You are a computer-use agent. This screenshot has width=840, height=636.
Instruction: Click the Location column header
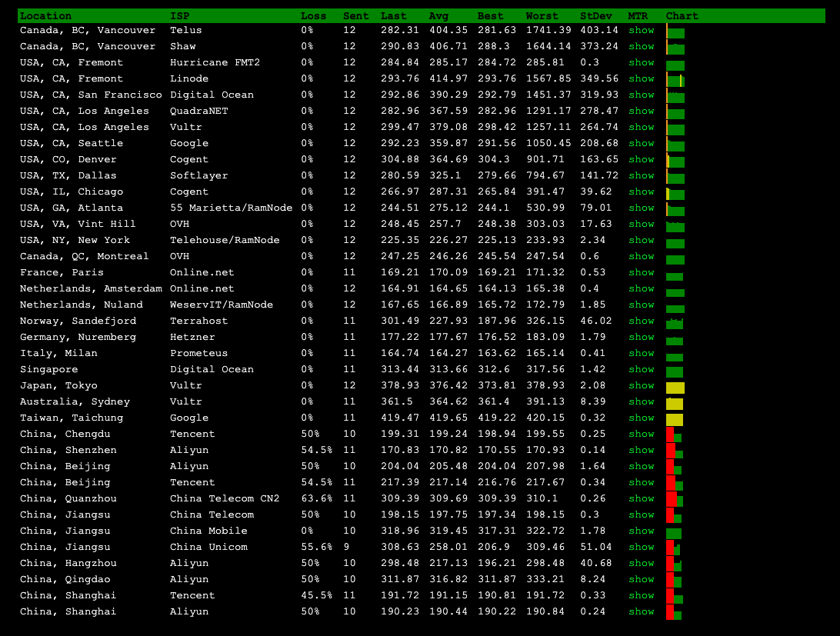pyautogui.click(x=45, y=16)
